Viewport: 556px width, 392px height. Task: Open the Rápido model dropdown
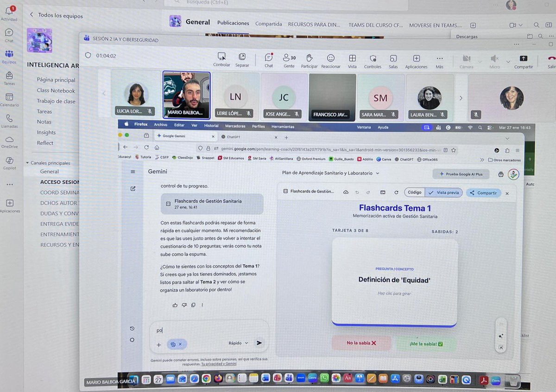[x=238, y=343]
